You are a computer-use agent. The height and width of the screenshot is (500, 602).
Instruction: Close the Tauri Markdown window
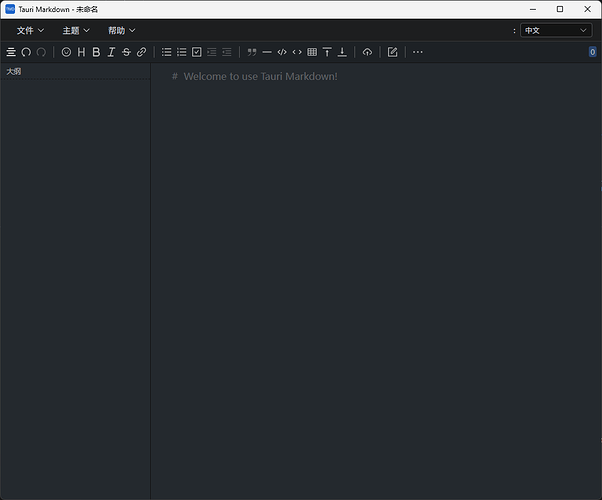point(587,9)
